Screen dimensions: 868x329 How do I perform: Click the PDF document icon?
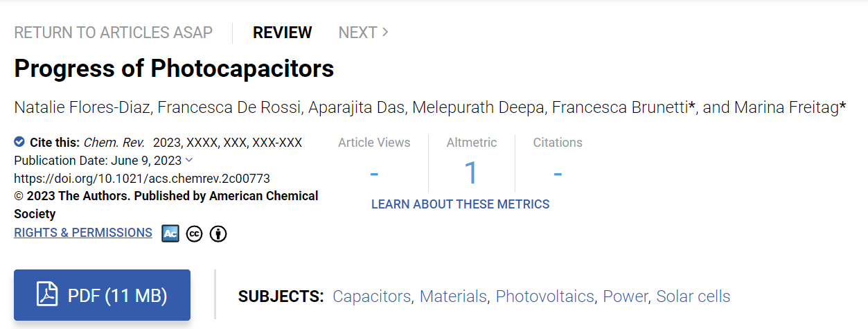[x=47, y=296]
